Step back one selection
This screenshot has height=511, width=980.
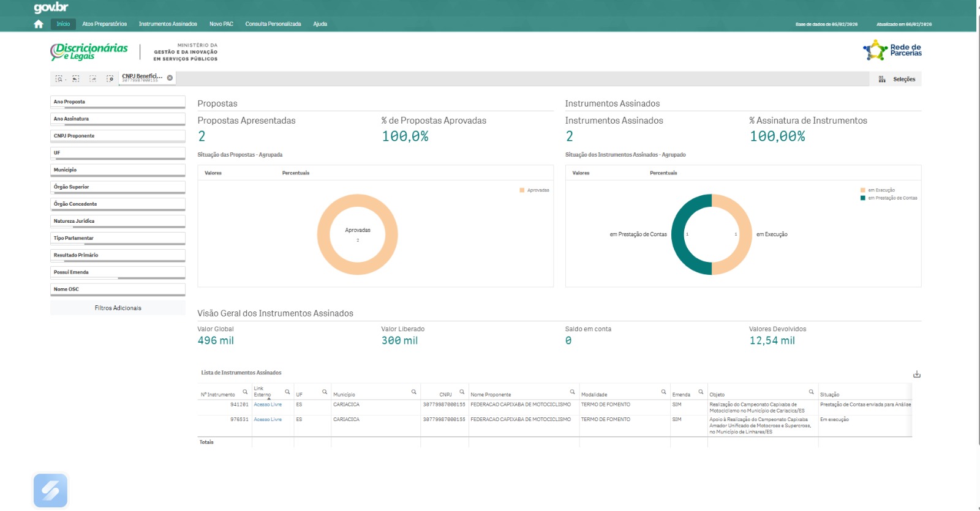76,79
